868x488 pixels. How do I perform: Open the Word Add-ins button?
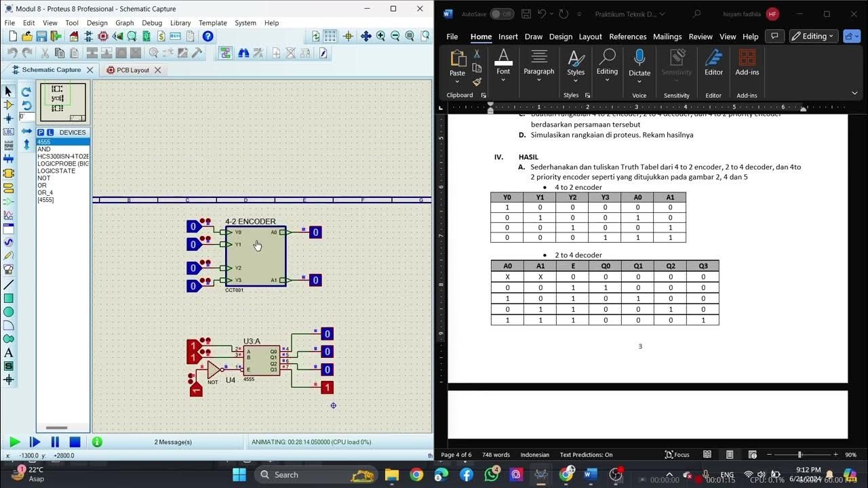point(747,63)
